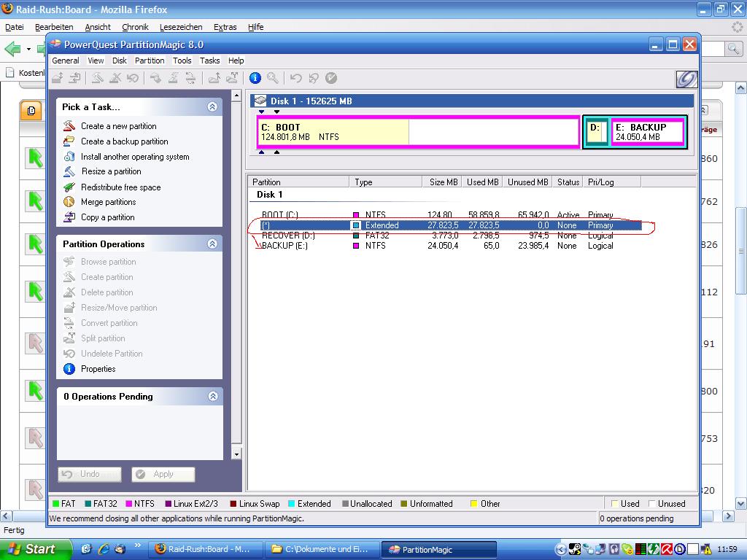
Task: Open Firefox's Lesezeichen menu
Action: [181, 27]
